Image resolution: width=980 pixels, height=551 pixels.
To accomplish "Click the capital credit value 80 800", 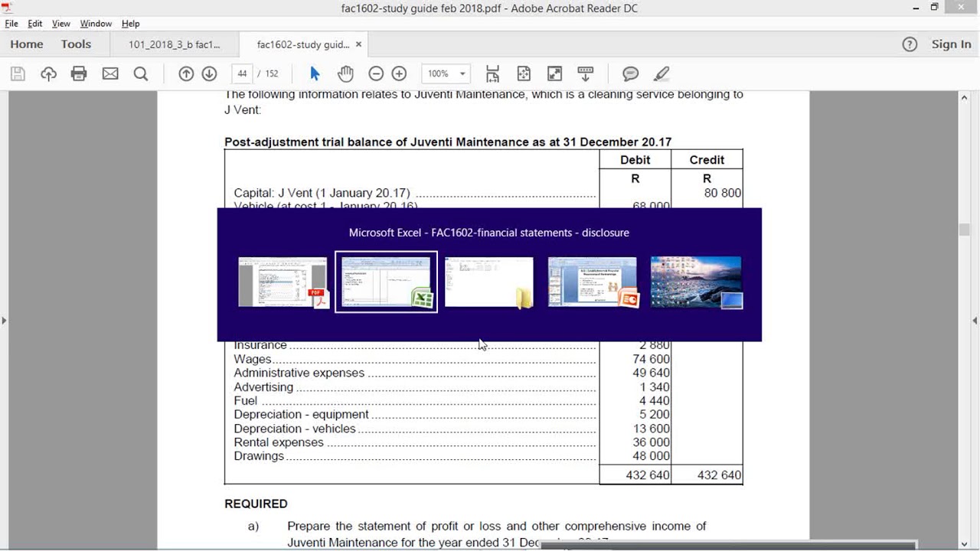I will 723,193.
